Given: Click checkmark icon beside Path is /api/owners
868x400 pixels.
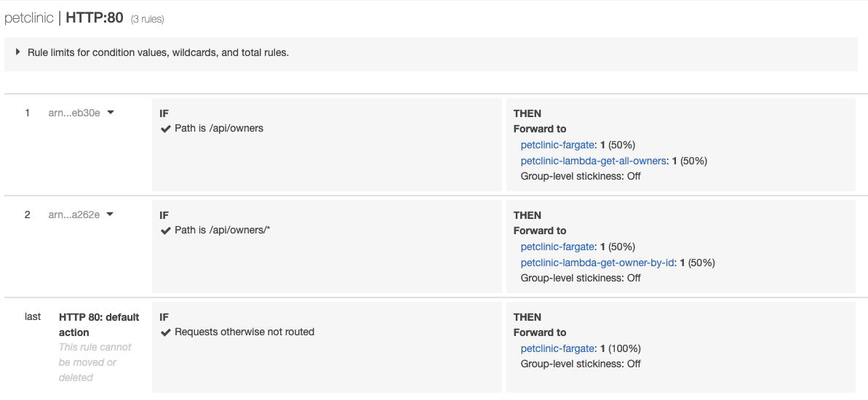Looking at the screenshot, I should 165,129.
